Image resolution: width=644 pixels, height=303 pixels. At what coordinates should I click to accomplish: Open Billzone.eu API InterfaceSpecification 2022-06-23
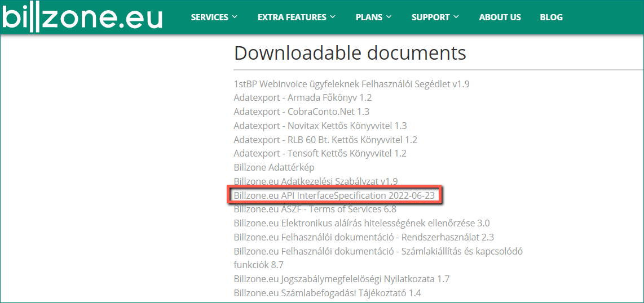pos(334,195)
